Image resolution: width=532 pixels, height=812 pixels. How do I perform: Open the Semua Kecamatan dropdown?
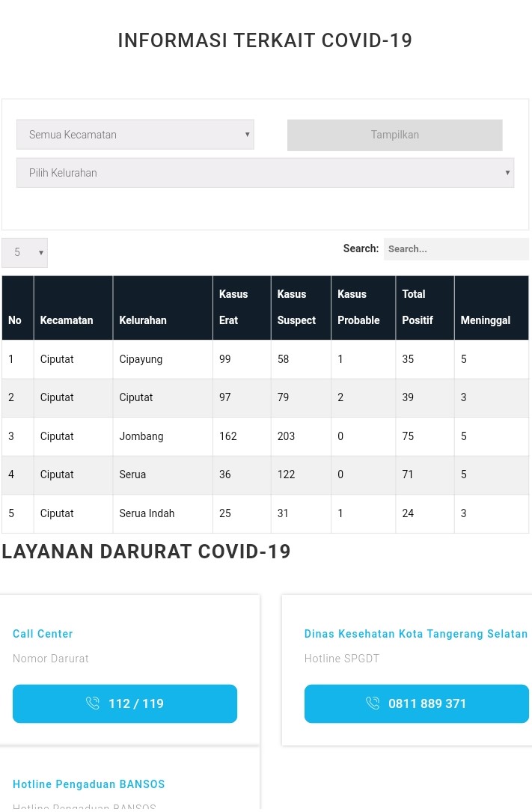[x=135, y=135]
